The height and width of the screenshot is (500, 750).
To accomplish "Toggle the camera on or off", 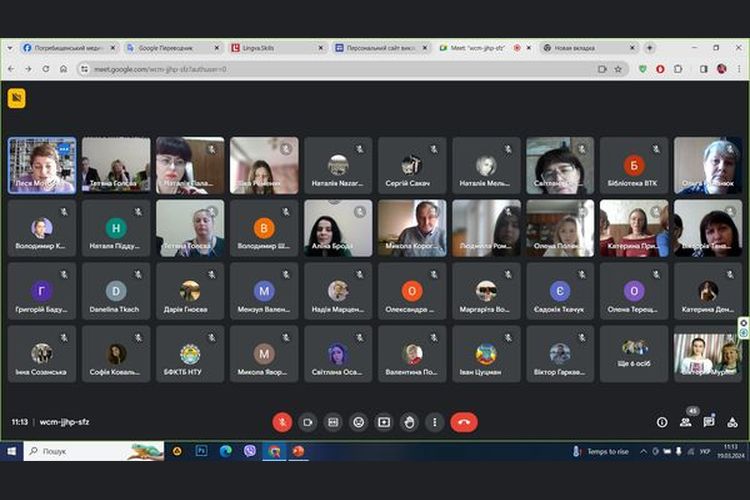I will (308, 422).
